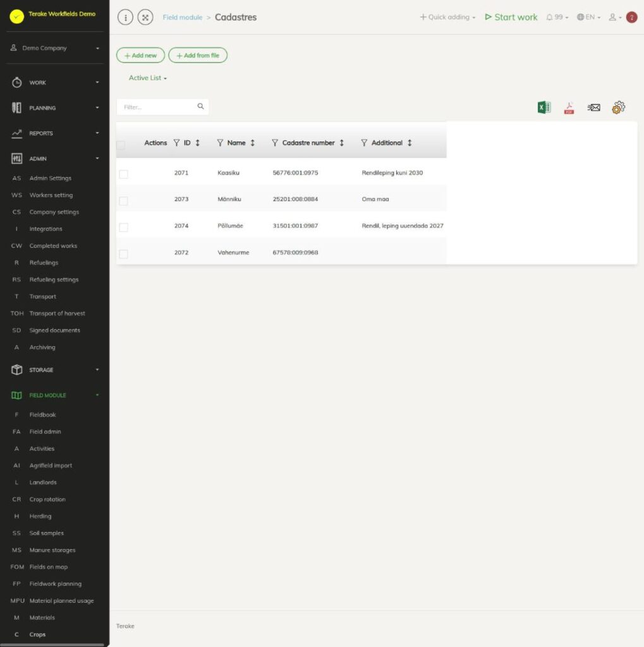Click the three-dot menu circle icon
Image resolution: width=644 pixels, height=647 pixels.
126,17
